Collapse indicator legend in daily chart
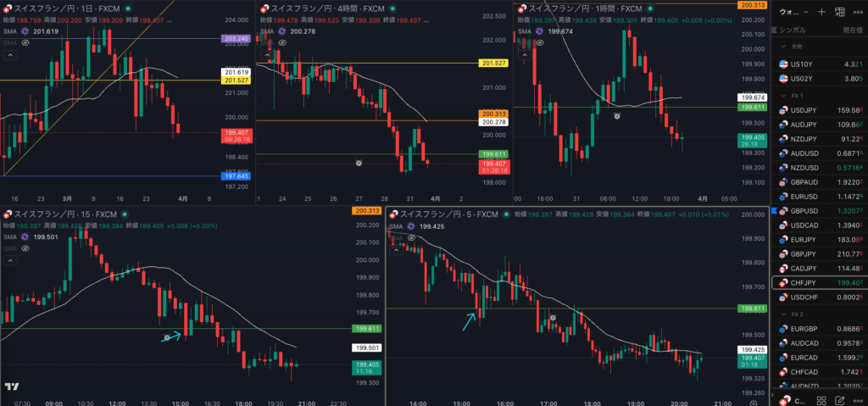Viewport: 868px width, 406px height. click(9, 54)
